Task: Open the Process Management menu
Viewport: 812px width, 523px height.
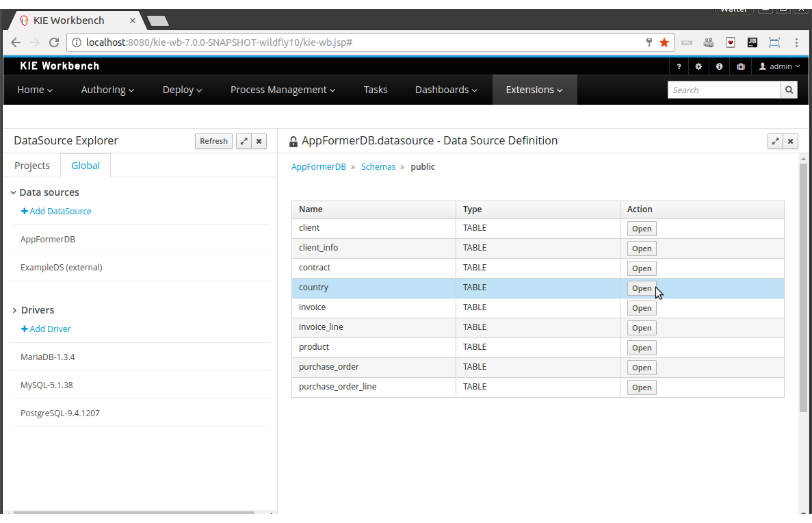Action: pyautogui.click(x=283, y=90)
